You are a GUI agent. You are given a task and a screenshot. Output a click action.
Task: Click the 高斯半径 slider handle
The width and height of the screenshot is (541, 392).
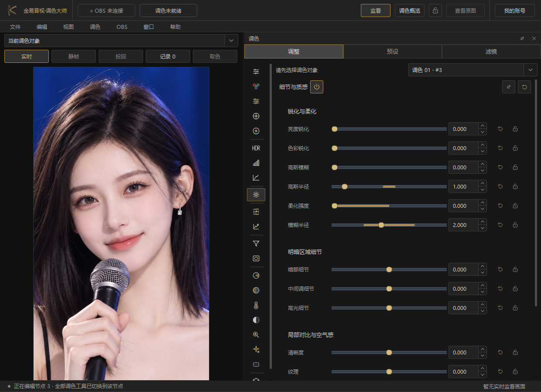tap(345, 187)
